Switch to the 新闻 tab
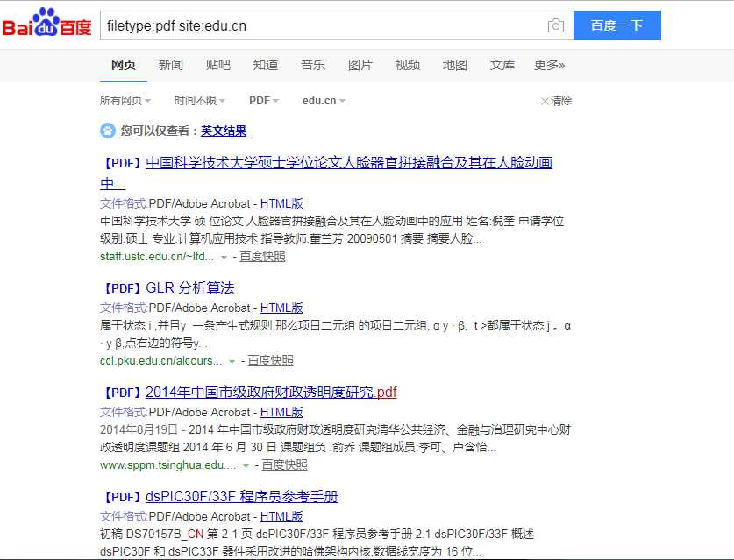734x560 pixels. [x=170, y=65]
